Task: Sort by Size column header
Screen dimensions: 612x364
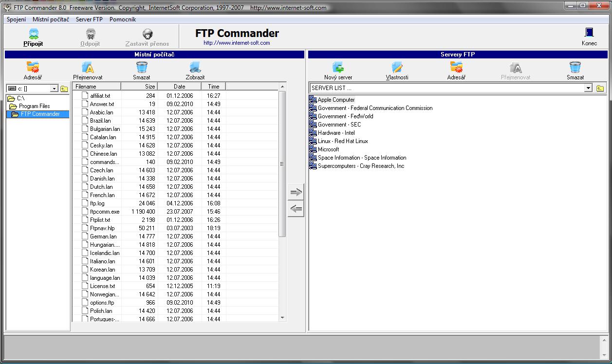Action: pyautogui.click(x=139, y=87)
